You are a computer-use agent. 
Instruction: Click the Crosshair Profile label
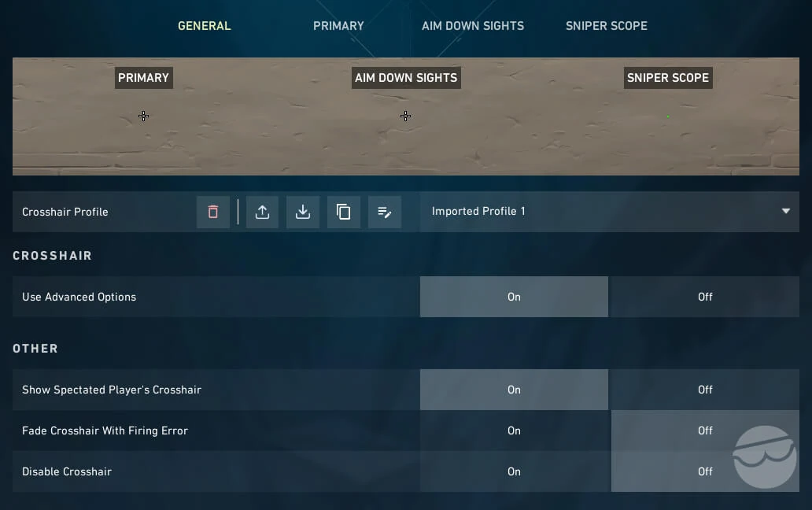(65, 212)
